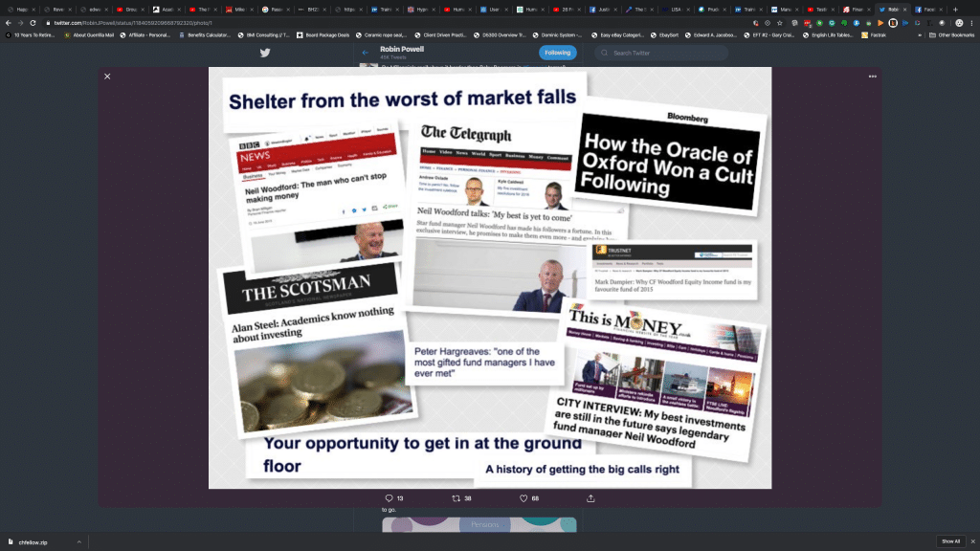The height and width of the screenshot is (551, 980).
Task: Open 'English Life Tables' bookmark
Action: pyautogui.click(x=828, y=35)
